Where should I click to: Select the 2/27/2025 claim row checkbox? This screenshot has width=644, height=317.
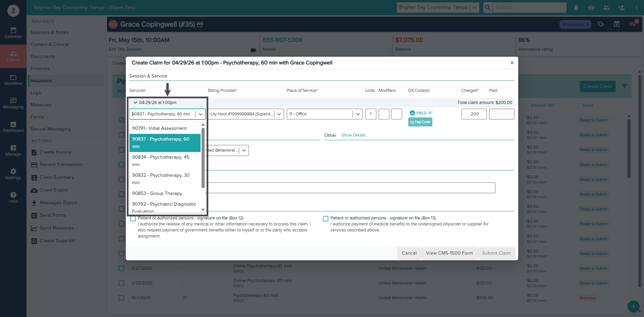(x=121, y=268)
